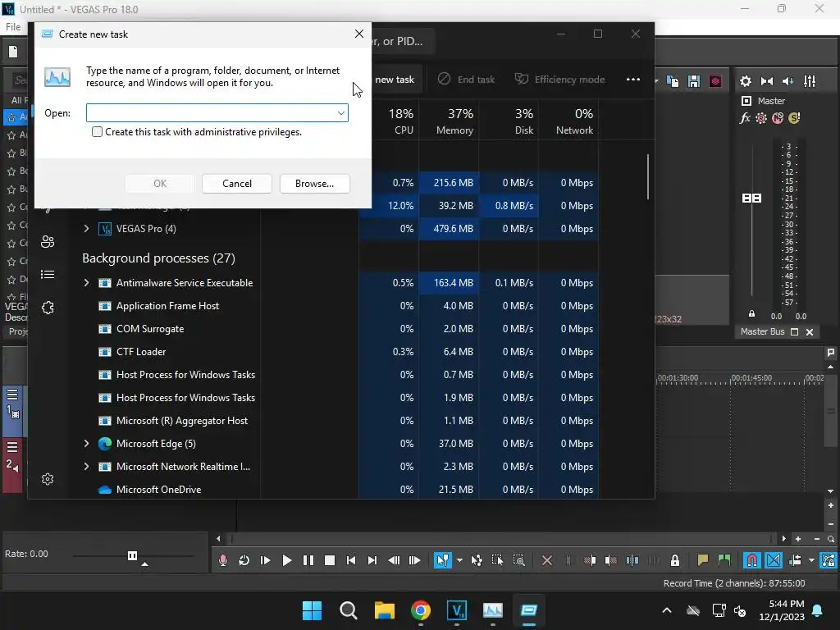Toggle Dim Output speaker icon
This screenshot has height=630, width=840.
point(788,81)
